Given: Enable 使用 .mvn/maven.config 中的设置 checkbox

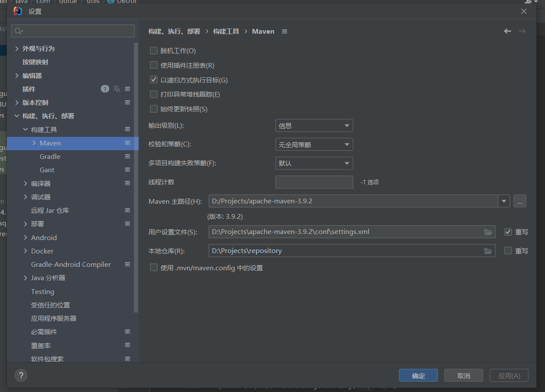Looking at the screenshot, I should coord(154,268).
